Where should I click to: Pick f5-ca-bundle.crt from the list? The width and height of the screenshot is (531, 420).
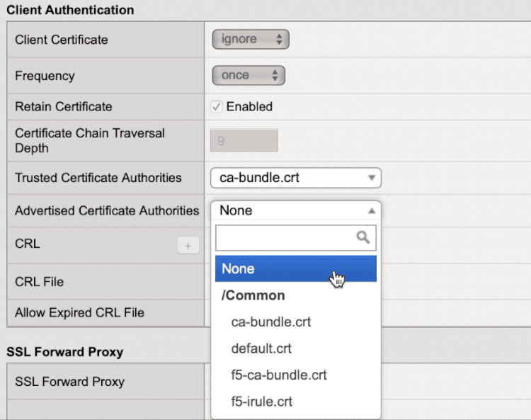pyautogui.click(x=279, y=375)
